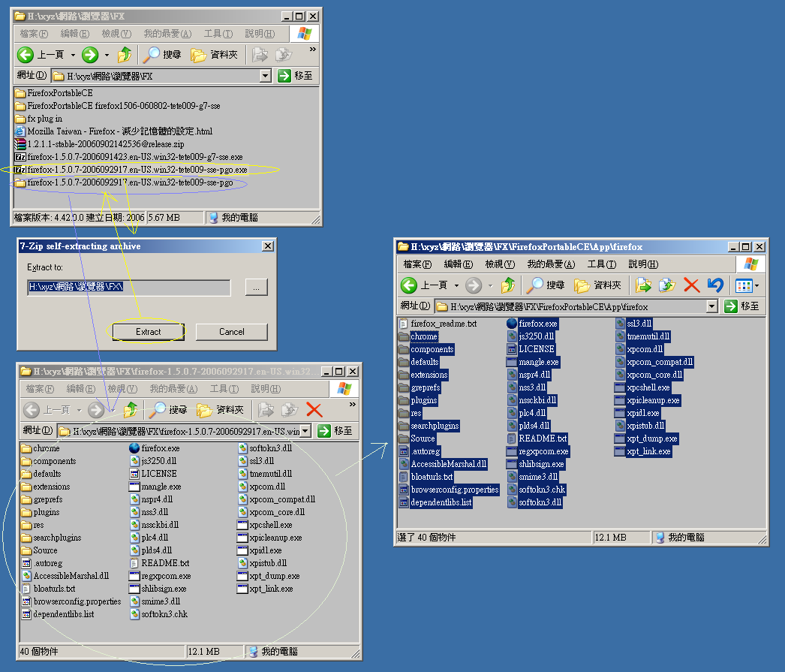This screenshot has width=785, height=672.
Task: Open 工具(T) menu in App\firefox window
Action: click(601, 264)
